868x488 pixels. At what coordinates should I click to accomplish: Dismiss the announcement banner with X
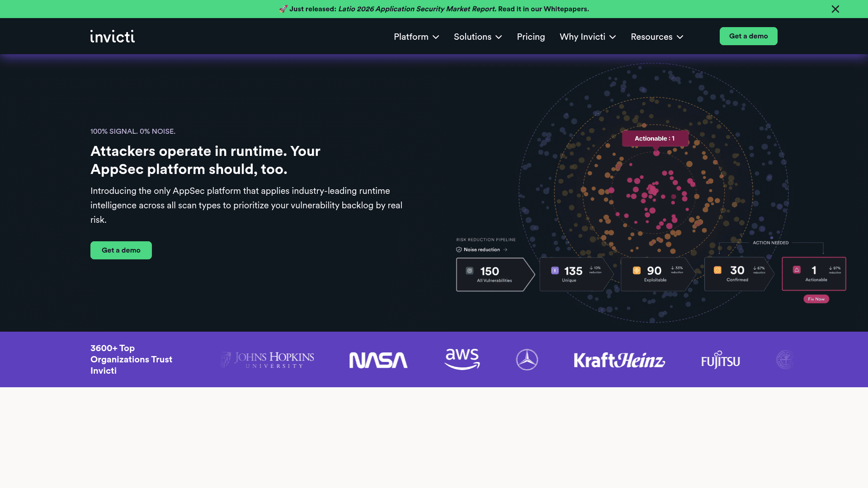(x=835, y=9)
